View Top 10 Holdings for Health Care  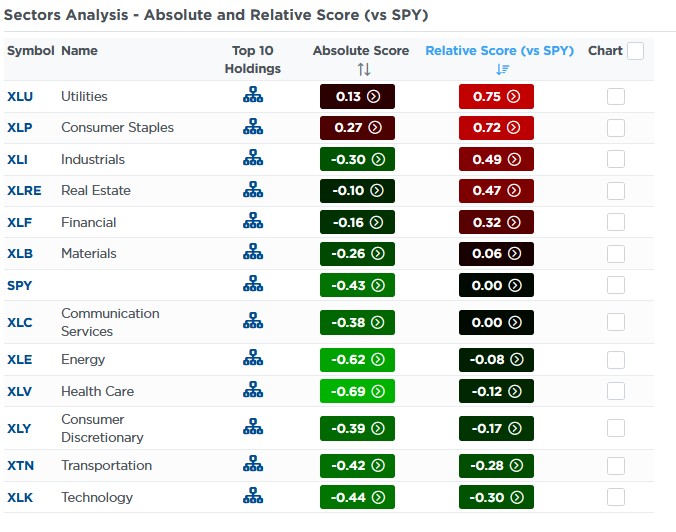[252, 391]
